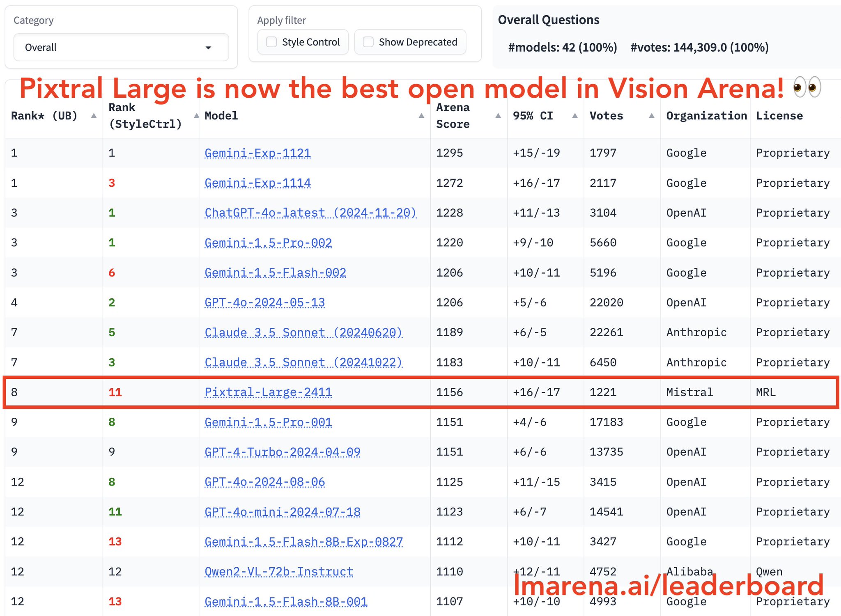Sort by 95% CI column arrow
This screenshot has width=841, height=616.
tap(575, 116)
